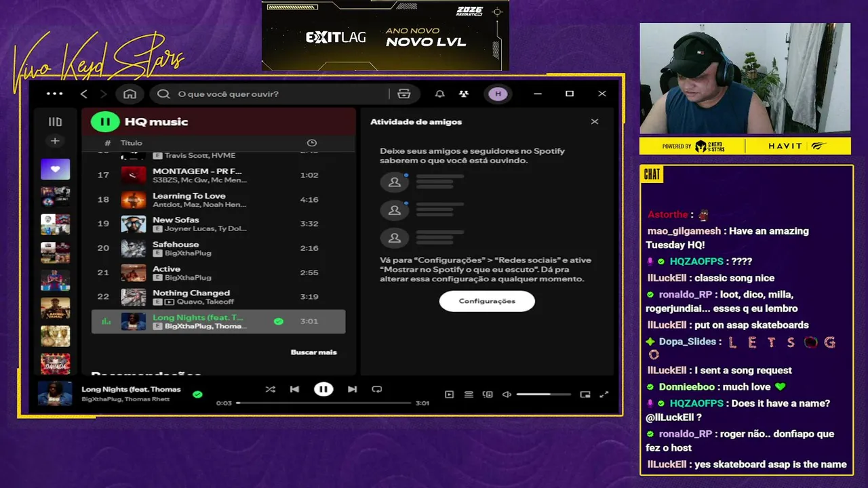The image size is (868, 488).
Task: Click the Configurações button
Action: [x=487, y=301]
